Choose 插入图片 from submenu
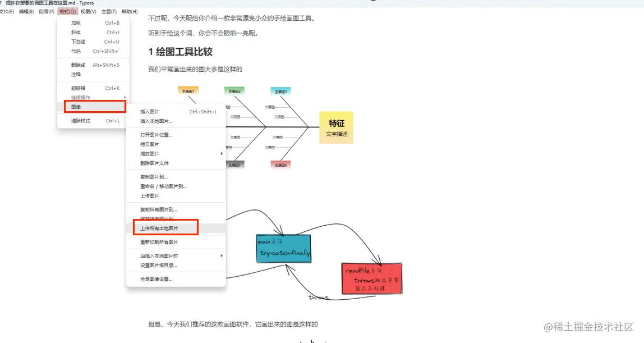 click(x=176, y=112)
